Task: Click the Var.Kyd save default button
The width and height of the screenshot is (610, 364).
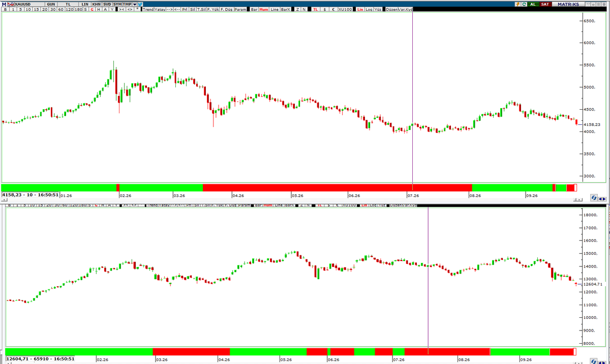Action: click(x=406, y=10)
